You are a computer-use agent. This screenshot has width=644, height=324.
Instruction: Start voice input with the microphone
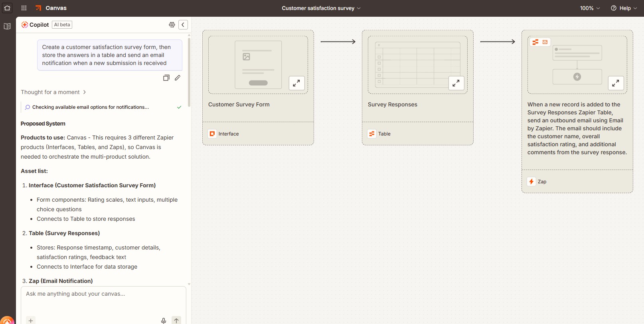pyautogui.click(x=164, y=320)
